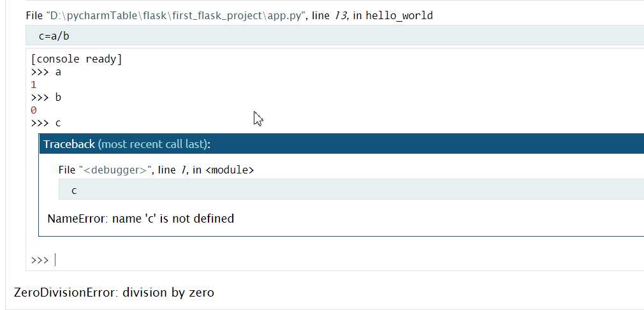
Task: Click the '<module>' text in traceback
Action: click(x=230, y=170)
